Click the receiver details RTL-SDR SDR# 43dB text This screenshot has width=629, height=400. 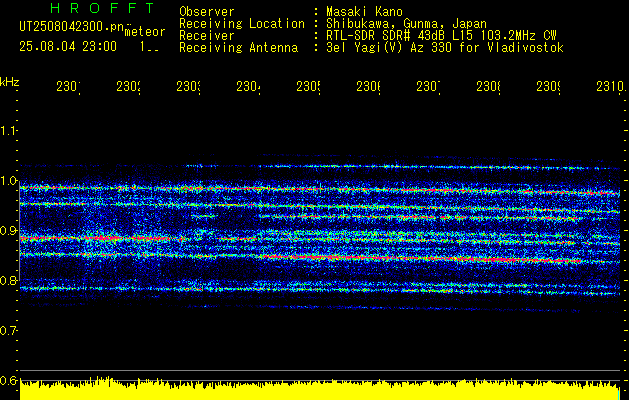[386, 36]
